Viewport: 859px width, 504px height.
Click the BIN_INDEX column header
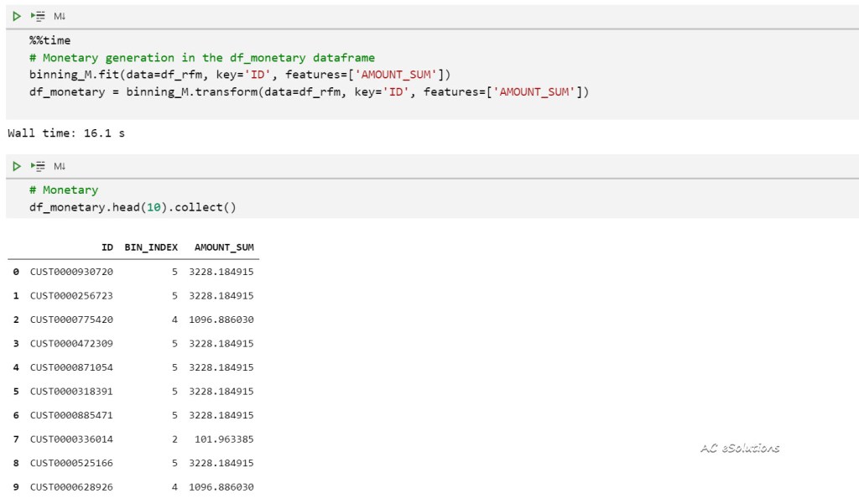151,248
